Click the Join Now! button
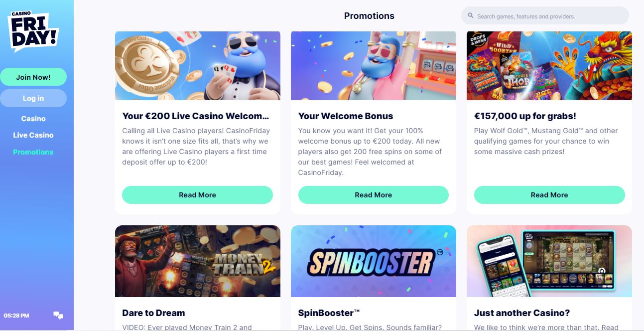The image size is (644, 331). (33, 77)
